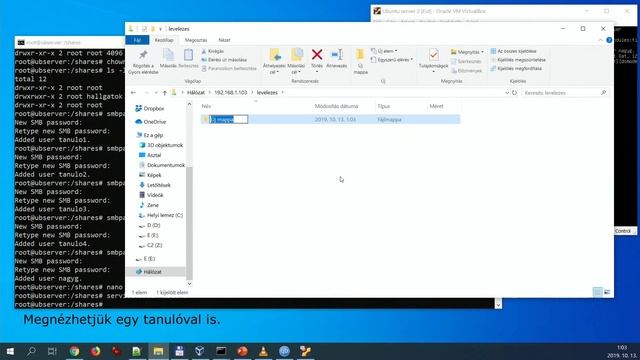Screen dimensions: 640x360
Task: Create a new folder with Új mappa
Action: pyautogui.click(x=360, y=61)
